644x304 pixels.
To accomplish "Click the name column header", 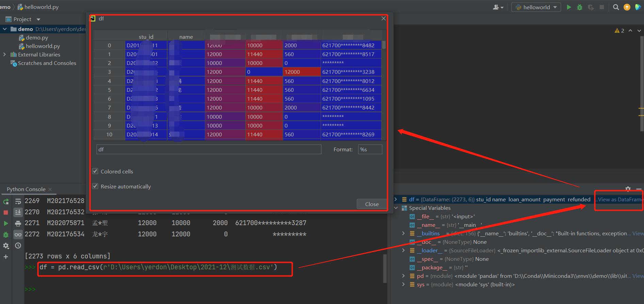I will [186, 37].
